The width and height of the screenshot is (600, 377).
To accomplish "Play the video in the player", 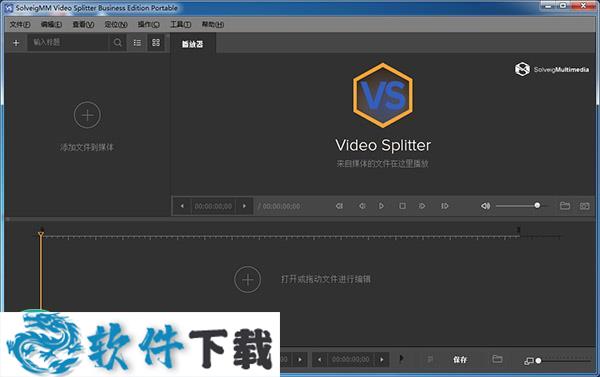I will click(x=381, y=206).
